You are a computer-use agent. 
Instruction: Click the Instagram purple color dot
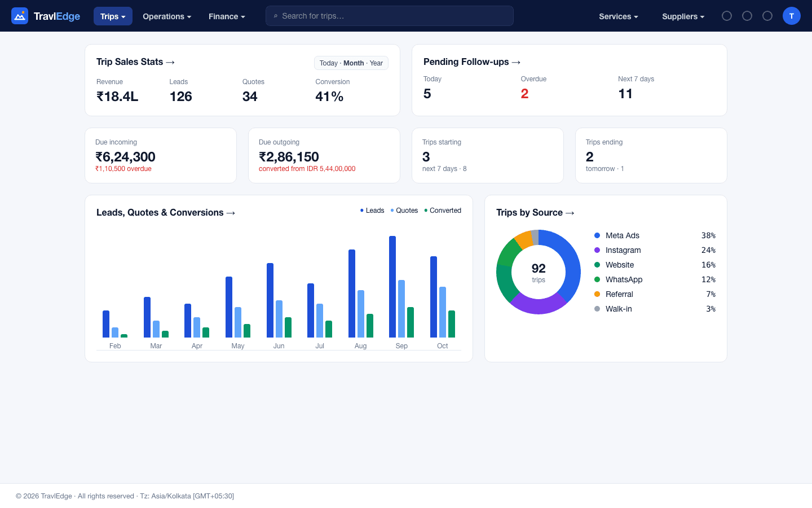[597, 250]
